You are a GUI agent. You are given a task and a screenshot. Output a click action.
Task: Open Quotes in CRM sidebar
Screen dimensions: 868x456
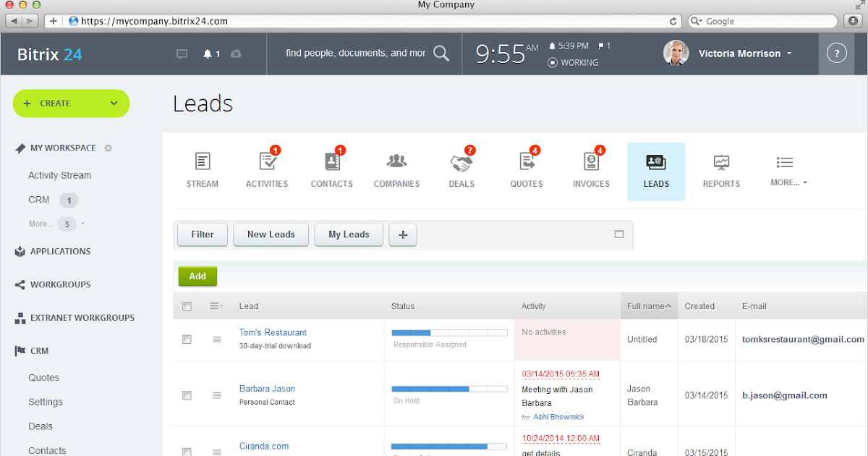pyautogui.click(x=44, y=378)
